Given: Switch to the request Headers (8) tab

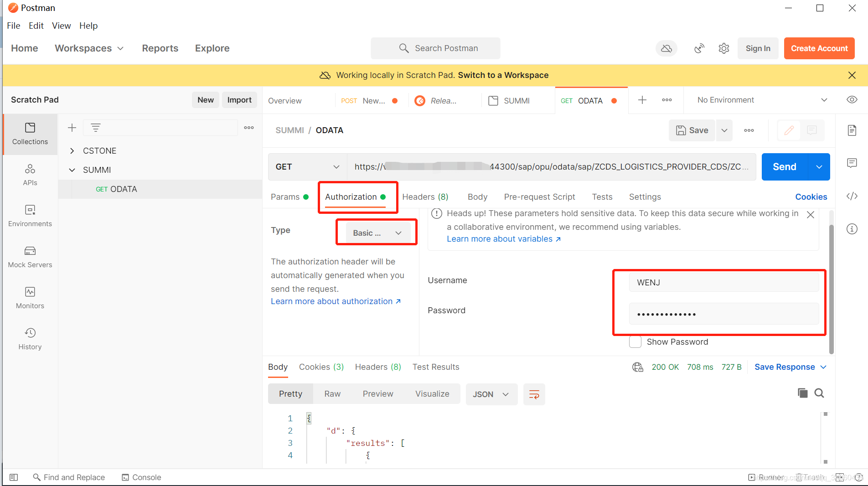Looking at the screenshot, I should point(425,197).
